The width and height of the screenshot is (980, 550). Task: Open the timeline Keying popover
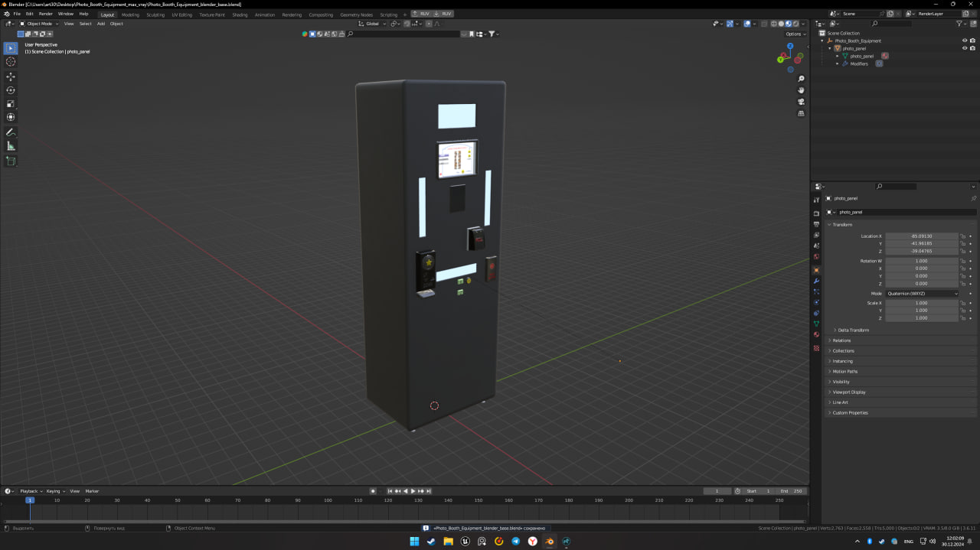[55, 491]
